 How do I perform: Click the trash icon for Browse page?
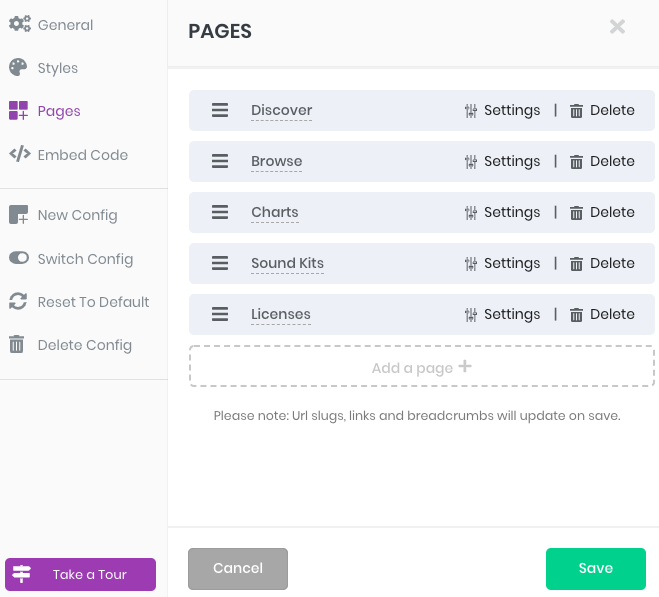[x=576, y=161]
